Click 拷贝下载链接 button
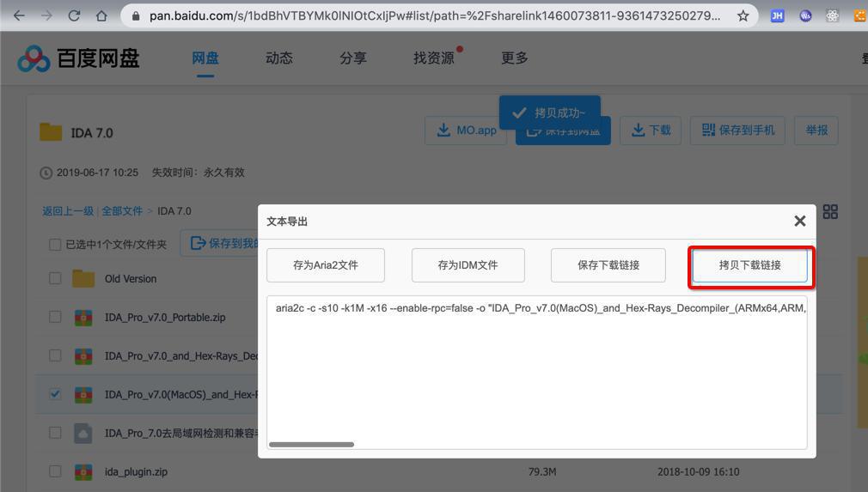Screen dimensions: 868x492 point(750,265)
